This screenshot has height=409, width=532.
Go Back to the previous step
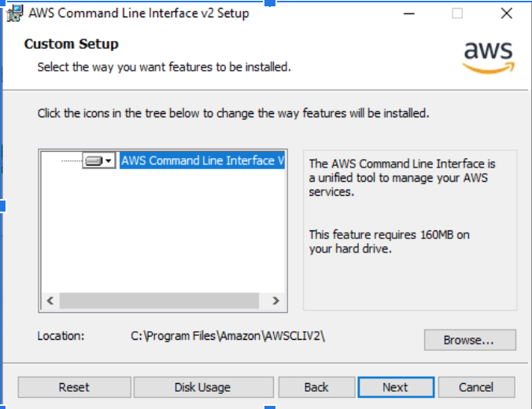point(316,387)
